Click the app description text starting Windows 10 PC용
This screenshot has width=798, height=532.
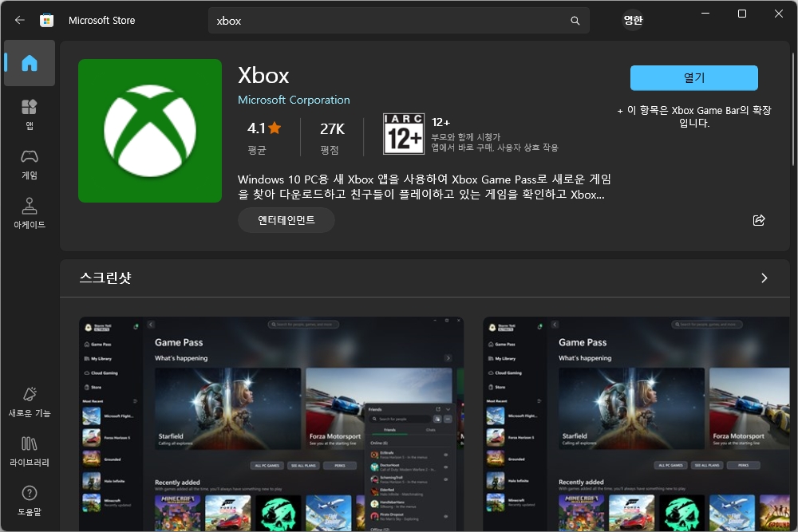click(x=424, y=187)
